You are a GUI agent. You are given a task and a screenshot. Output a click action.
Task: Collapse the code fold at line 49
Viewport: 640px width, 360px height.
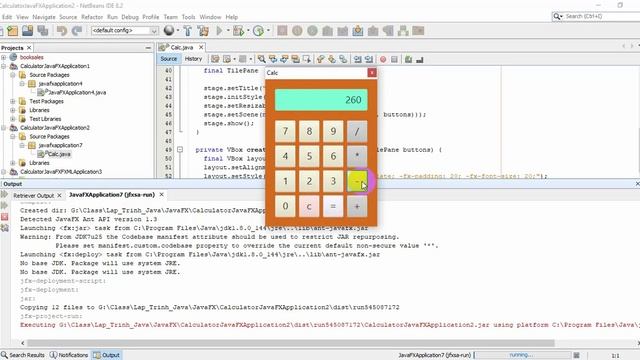[x=180, y=150]
